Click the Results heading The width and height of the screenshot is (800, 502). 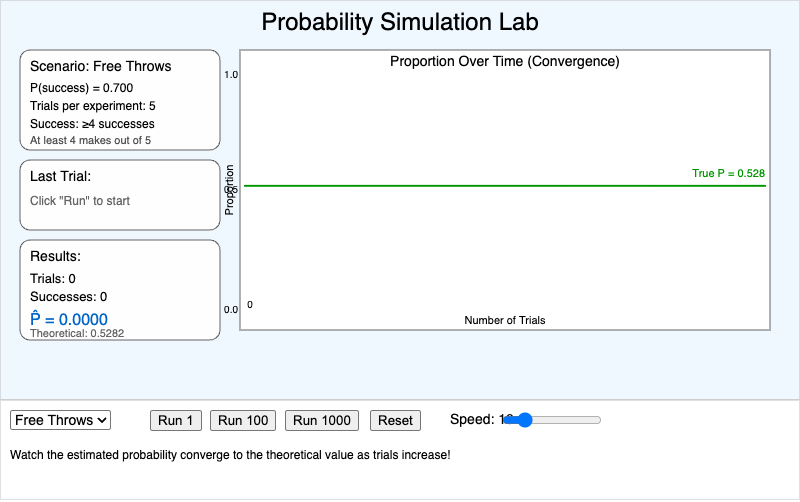56,256
